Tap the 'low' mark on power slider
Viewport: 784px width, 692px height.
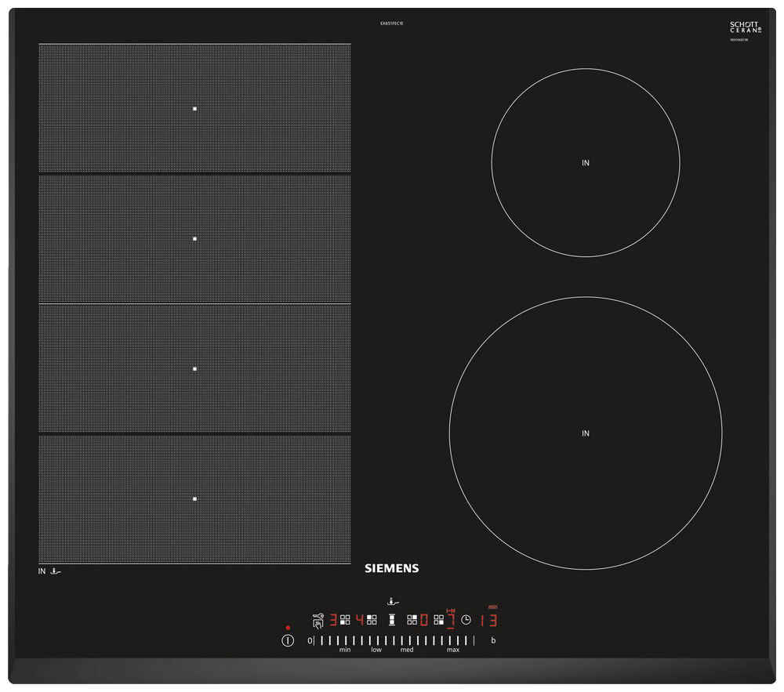tap(376, 641)
